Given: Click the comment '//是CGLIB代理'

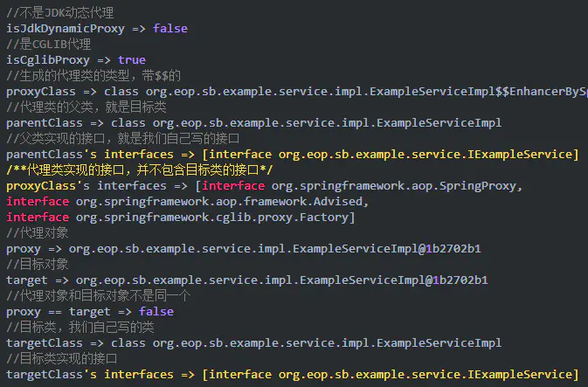Looking at the screenshot, I should (48, 45).
